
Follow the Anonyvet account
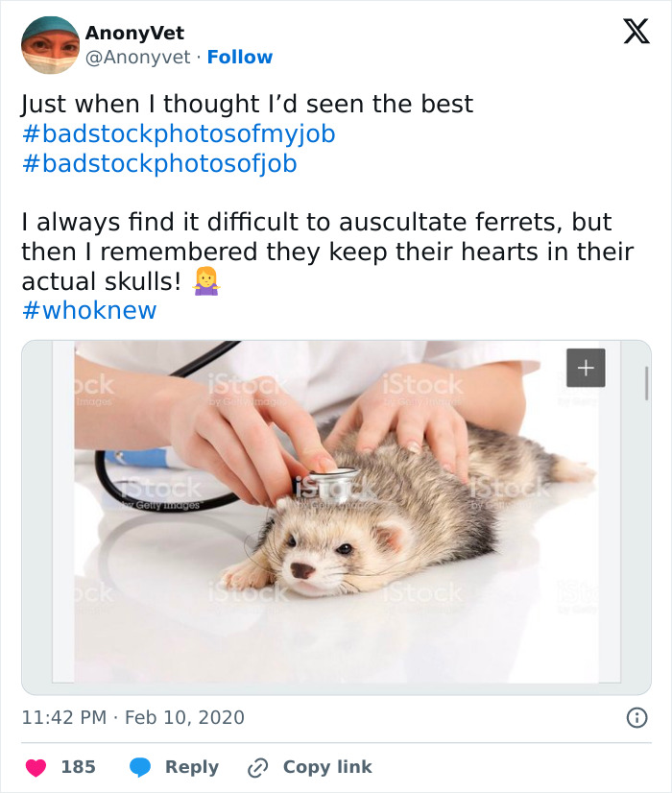pyautogui.click(x=240, y=58)
